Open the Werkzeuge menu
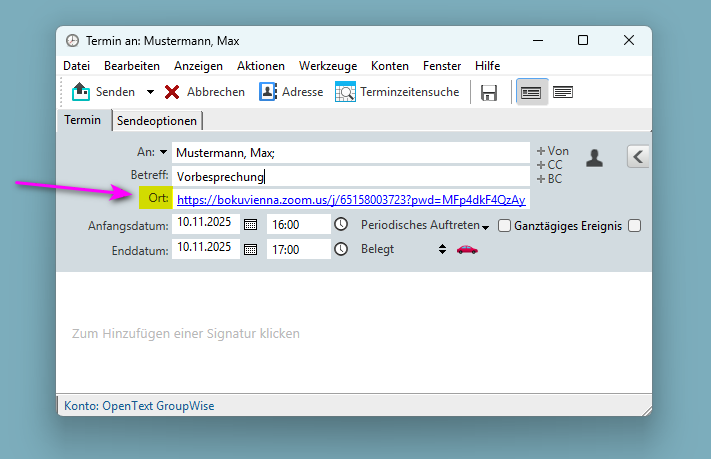The width and height of the screenshot is (711, 459). click(327, 65)
